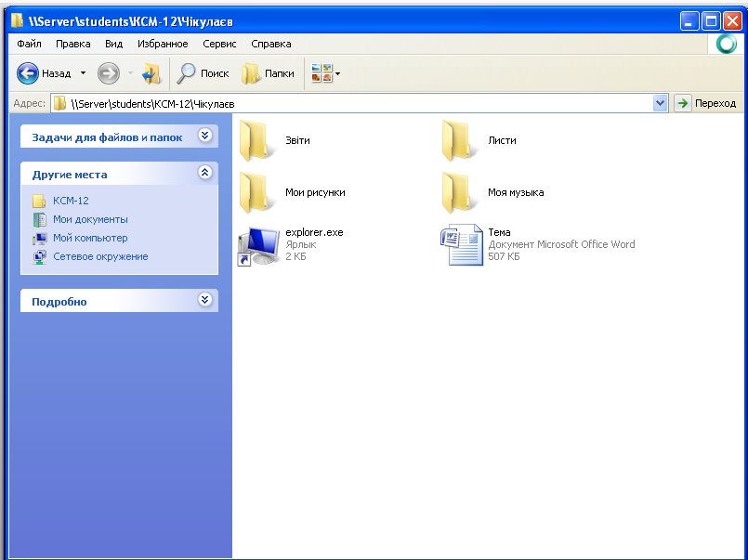Maximize the explorer window

tap(711, 21)
